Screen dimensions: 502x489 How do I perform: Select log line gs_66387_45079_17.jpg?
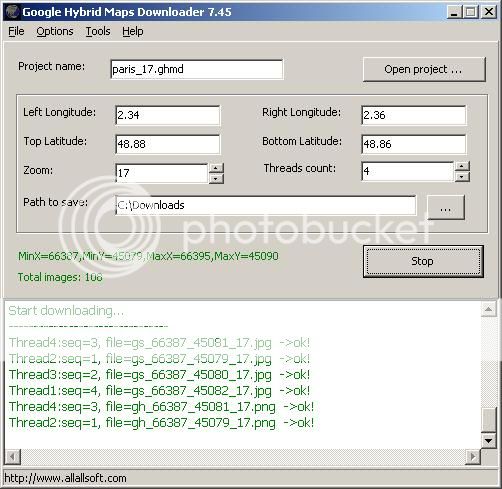tap(159, 359)
